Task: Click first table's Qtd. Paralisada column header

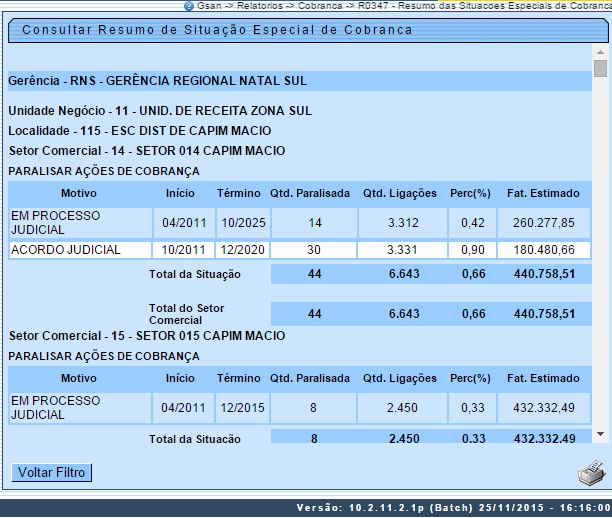Action: point(314,193)
